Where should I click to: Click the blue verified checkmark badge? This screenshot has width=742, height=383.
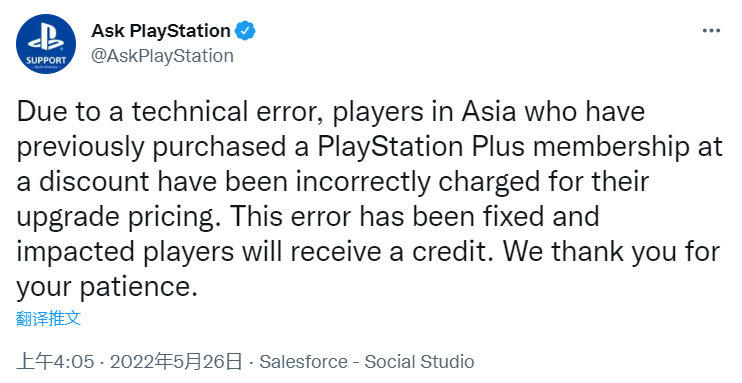tap(246, 31)
